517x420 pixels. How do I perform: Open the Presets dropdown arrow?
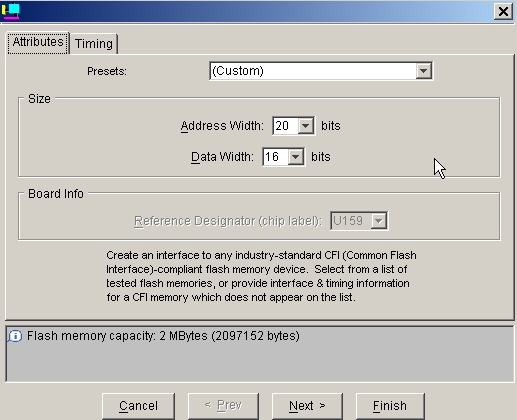(x=423, y=71)
